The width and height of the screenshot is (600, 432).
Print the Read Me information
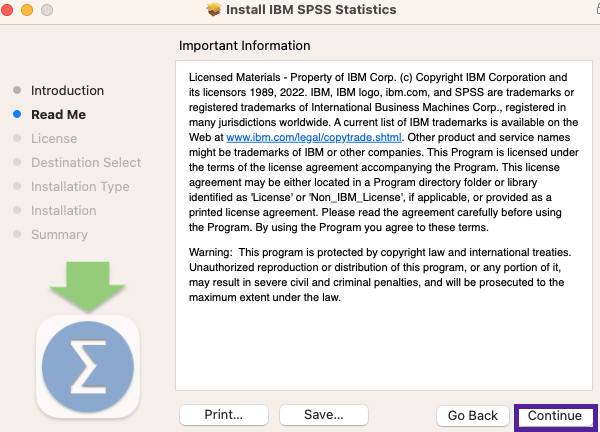(224, 415)
